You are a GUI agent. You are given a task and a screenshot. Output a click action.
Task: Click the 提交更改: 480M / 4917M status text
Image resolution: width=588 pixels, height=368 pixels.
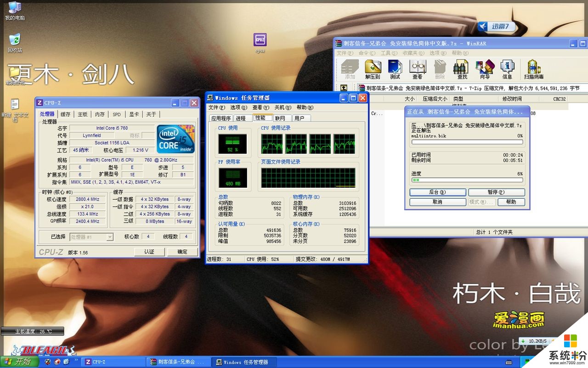click(323, 259)
